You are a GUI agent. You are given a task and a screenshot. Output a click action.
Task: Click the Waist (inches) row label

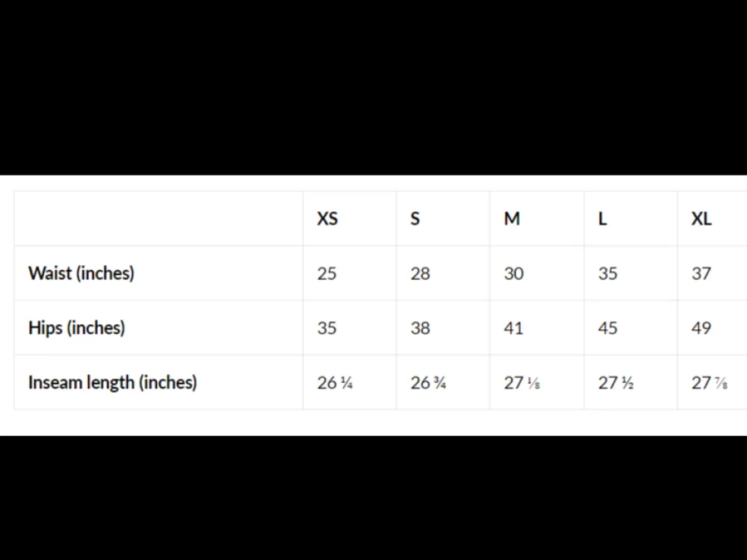click(x=81, y=273)
